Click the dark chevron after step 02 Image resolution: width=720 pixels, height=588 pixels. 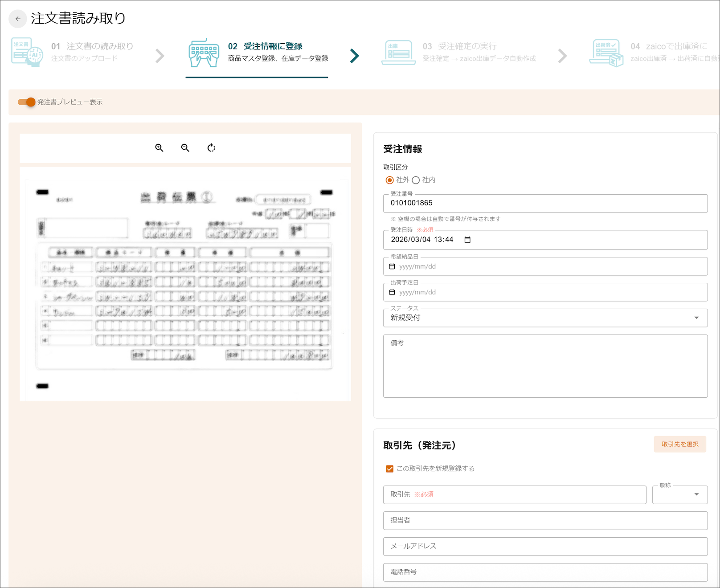click(x=354, y=56)
